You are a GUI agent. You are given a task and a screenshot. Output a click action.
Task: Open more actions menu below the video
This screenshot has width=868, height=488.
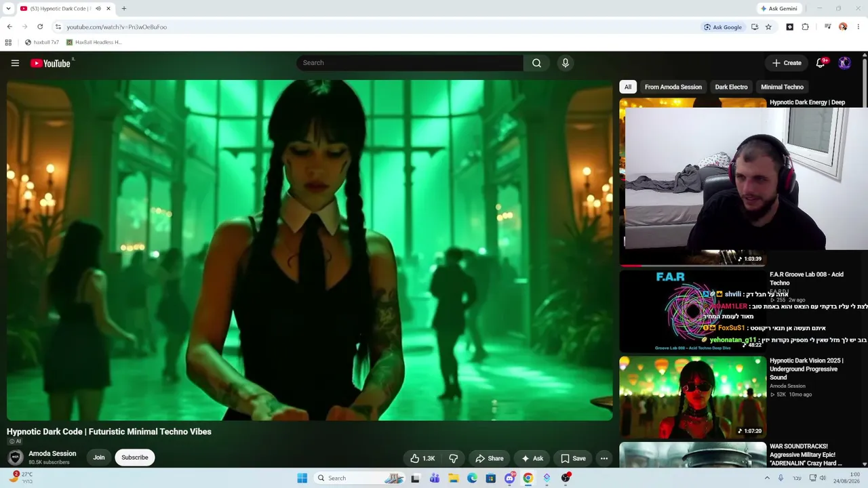coord(604,458)
